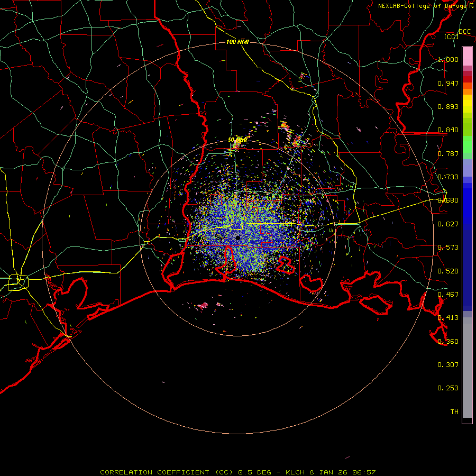Image resolution: width=476 pixels, height=476 pixels.
Task: Click the yellow highway loop around Houston
Action: [x=18, y=282]
